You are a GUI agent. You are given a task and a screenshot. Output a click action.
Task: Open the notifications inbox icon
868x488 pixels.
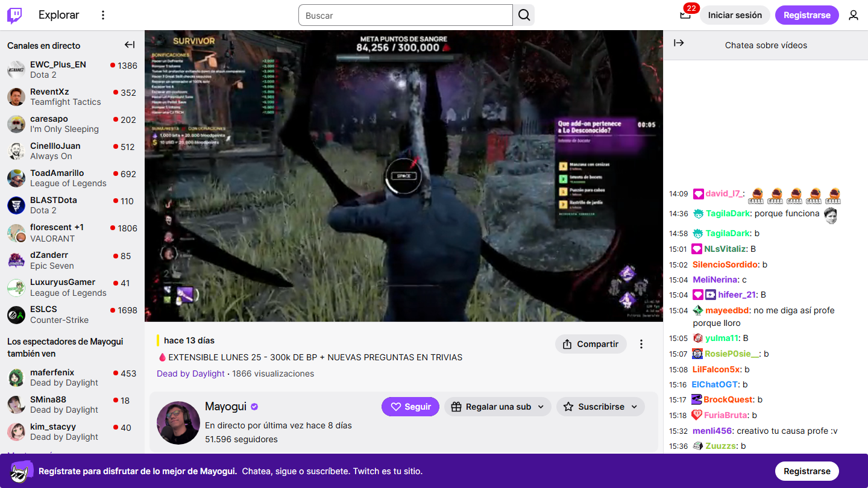point(685,15)
